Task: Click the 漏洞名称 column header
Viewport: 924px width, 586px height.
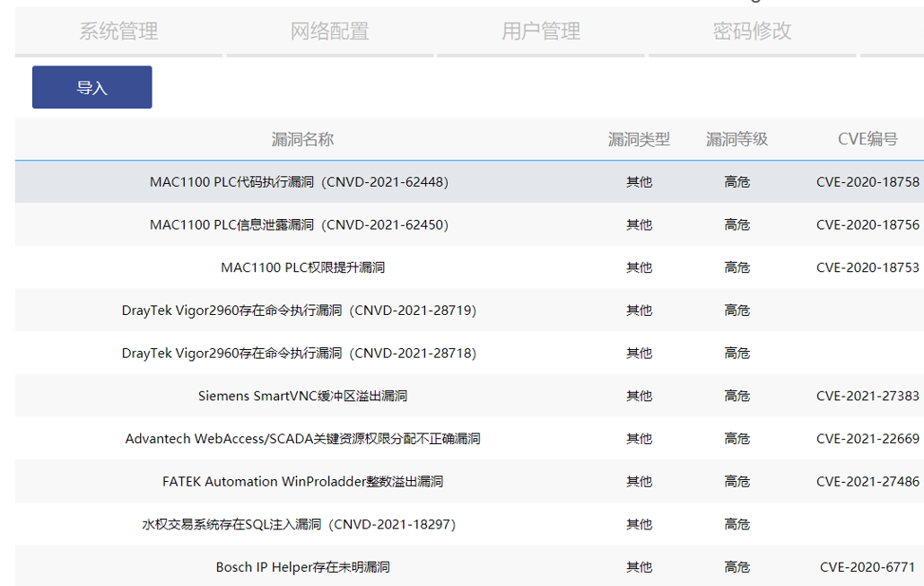Action: [302, 139]
